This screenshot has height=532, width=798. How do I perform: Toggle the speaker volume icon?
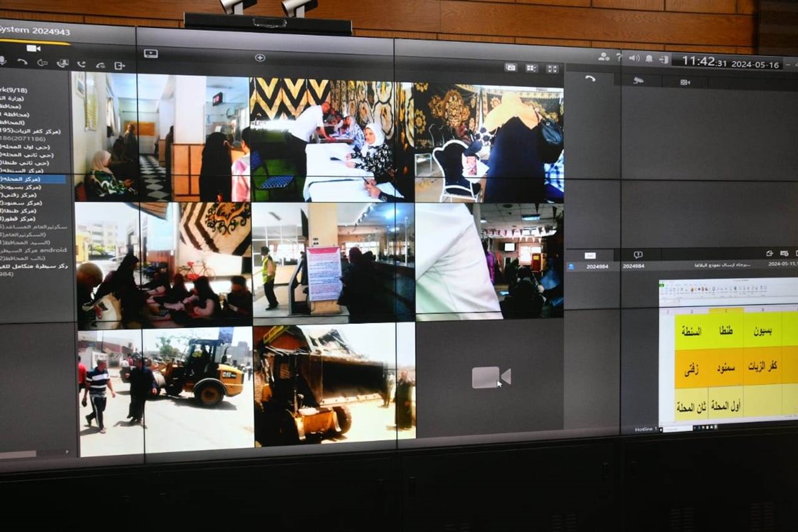click(x=634, y=58)
